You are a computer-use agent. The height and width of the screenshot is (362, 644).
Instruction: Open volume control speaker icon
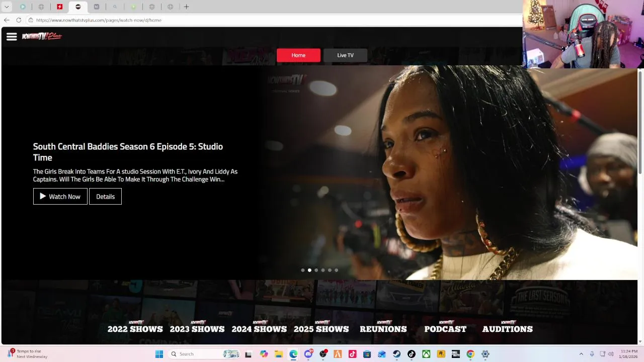point(611,354)
